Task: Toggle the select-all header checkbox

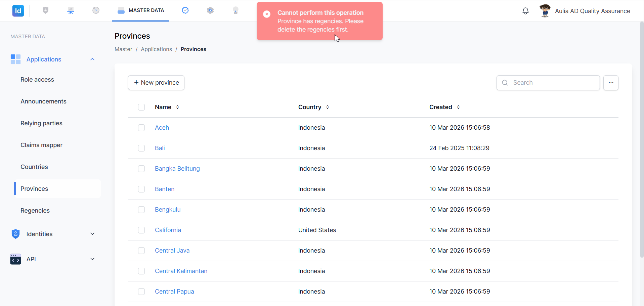Action: click(x=141, y=107)
